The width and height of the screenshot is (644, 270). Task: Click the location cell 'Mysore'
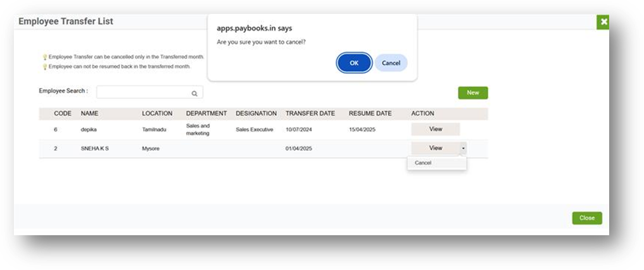point(150,149)
